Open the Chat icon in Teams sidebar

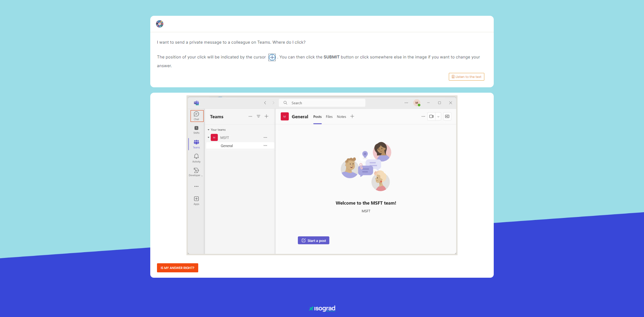(197, 116)
